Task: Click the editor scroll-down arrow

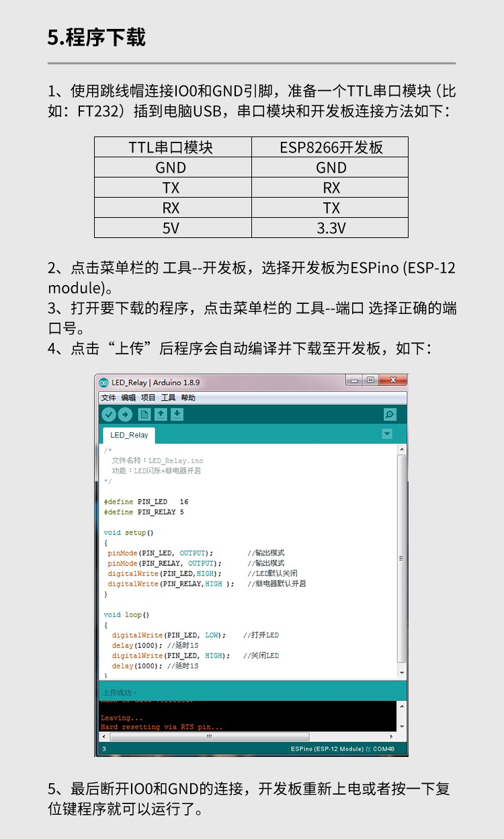Action: click(402, 673)
